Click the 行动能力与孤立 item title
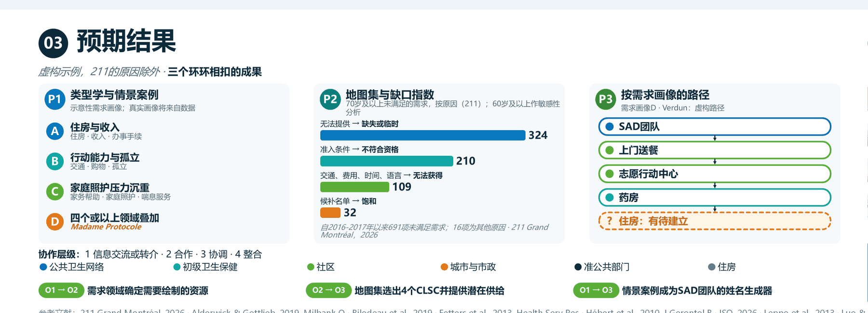The height and width of the screenshot is (313, 868). 105,157
